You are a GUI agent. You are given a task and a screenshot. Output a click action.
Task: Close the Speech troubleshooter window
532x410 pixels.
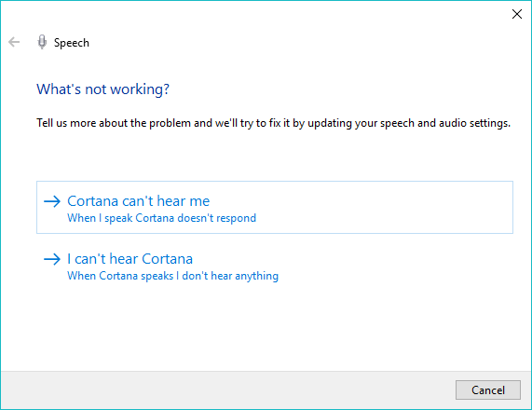click(x=517, y=14)
